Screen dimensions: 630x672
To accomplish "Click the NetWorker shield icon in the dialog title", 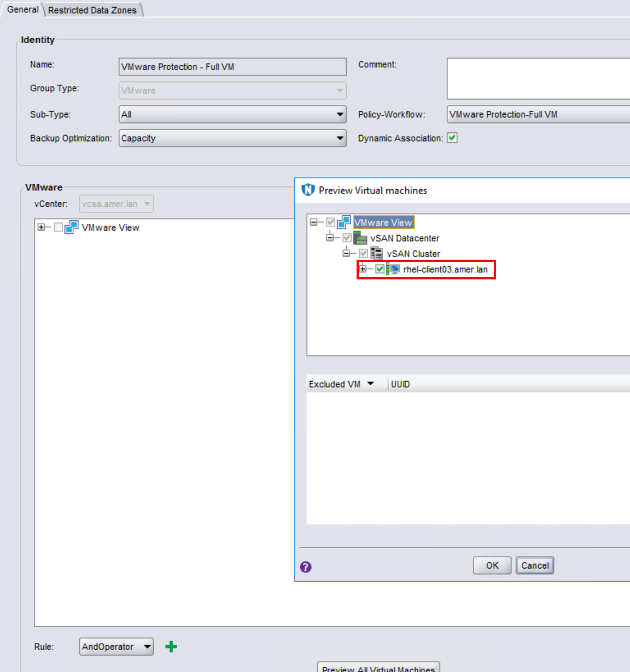I will [307, 190].
